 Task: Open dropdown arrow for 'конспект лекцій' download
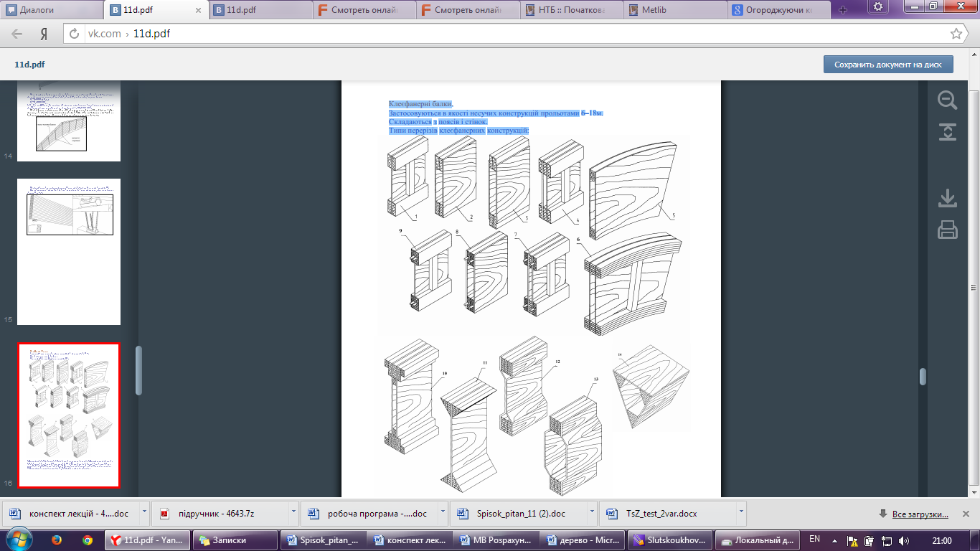tap(144, 513)
